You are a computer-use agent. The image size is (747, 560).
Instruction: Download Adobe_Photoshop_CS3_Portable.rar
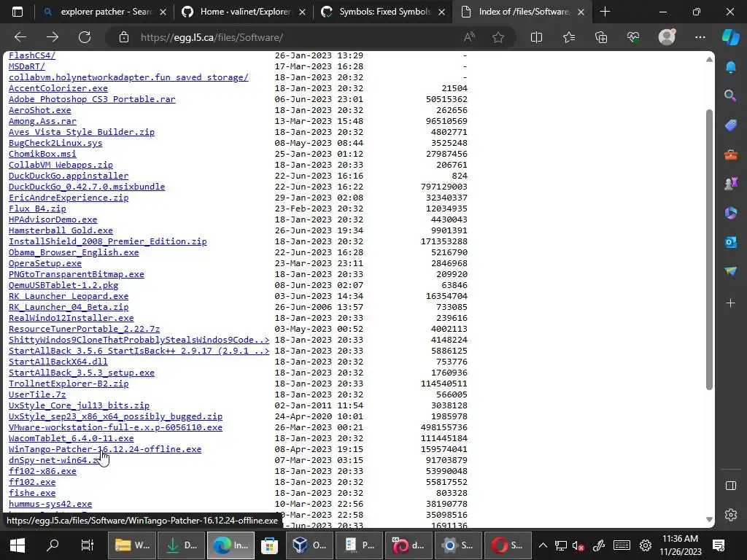click(x=92, y=99)
